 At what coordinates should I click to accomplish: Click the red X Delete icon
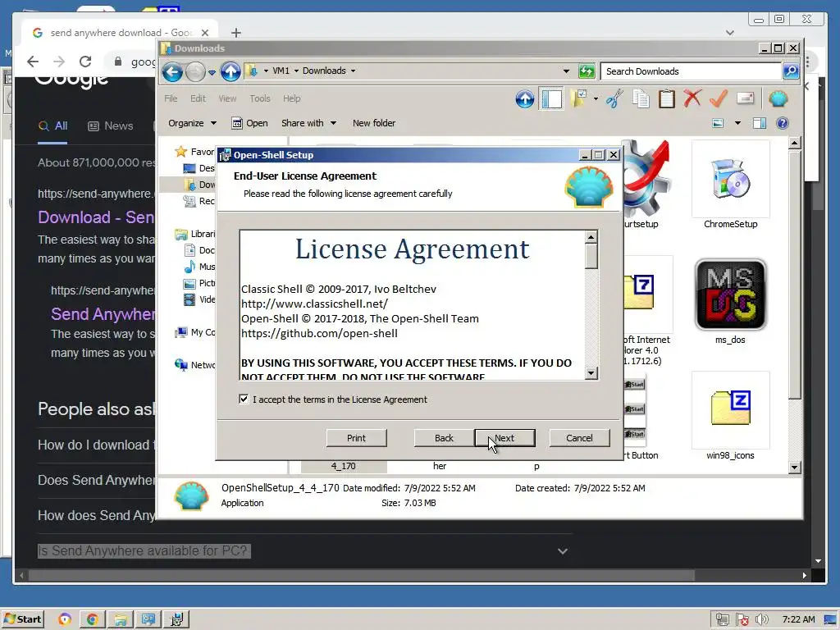692,98
